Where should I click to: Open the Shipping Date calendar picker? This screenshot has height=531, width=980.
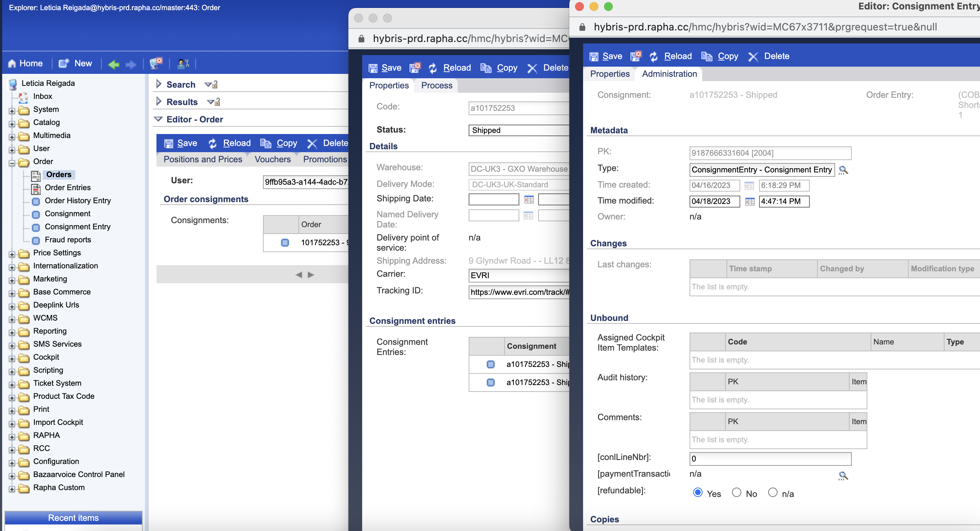529,199
